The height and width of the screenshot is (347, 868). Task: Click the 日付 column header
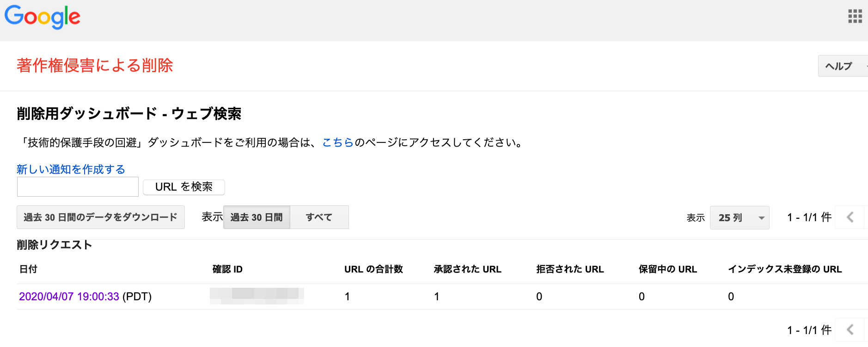28,269
